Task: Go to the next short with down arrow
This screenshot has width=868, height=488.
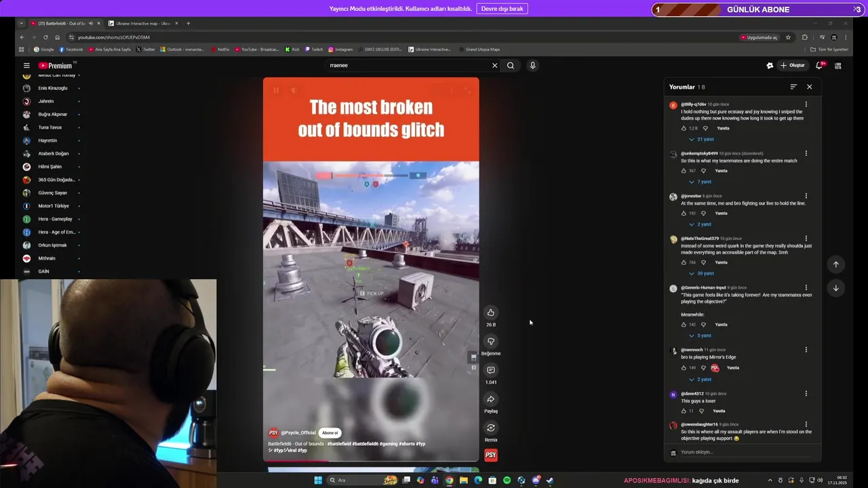Action: click(835, 288)
